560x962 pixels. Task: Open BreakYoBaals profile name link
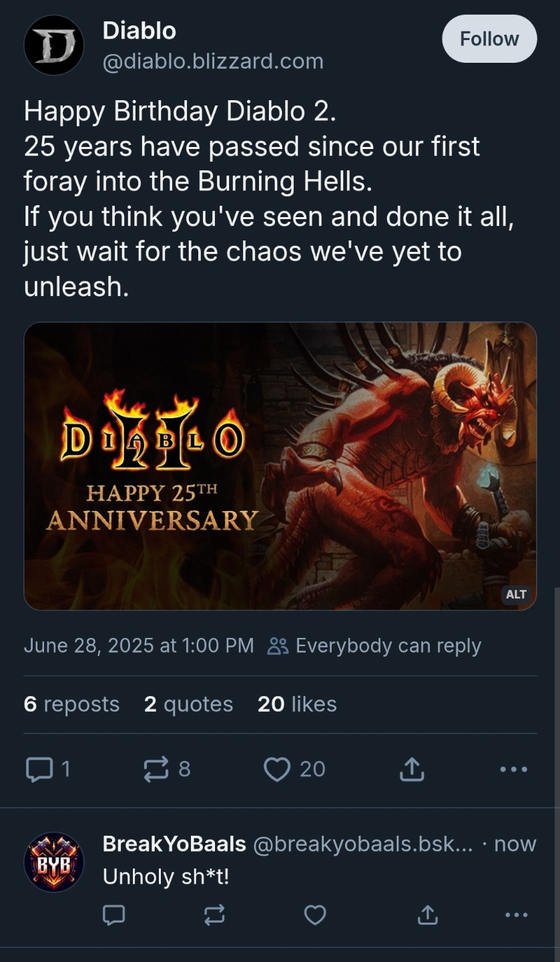(174, 844)
